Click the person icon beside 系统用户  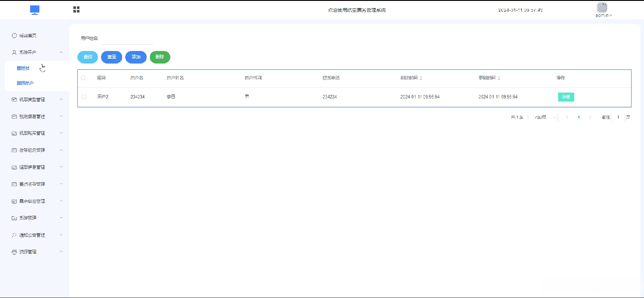coord(14,52)
